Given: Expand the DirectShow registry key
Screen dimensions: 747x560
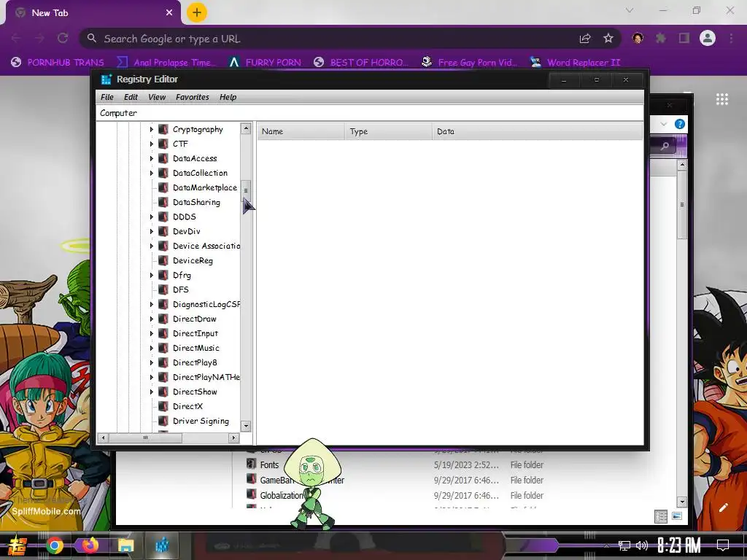Looking at the screenshot, I should pos(152,392).
